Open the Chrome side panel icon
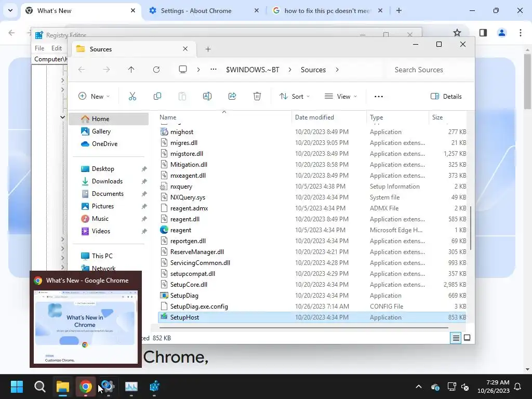532x399 pixels. pyautogui.click(x=483, y=33)
